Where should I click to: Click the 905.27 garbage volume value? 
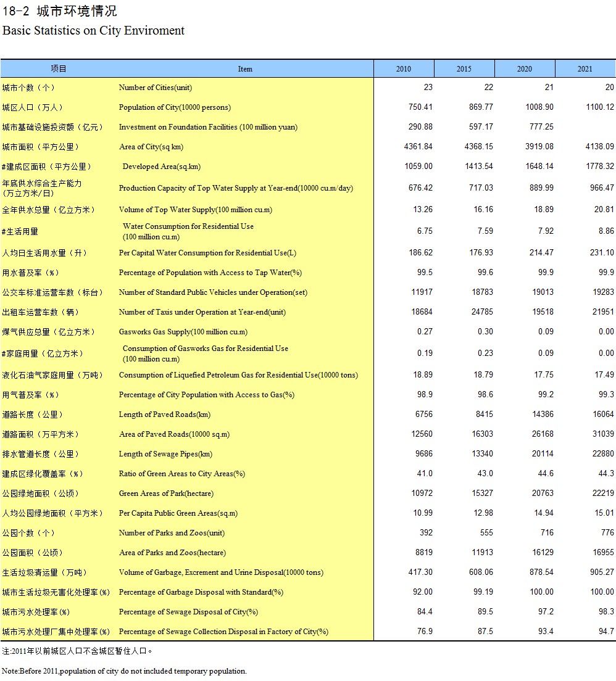(602, 572)
